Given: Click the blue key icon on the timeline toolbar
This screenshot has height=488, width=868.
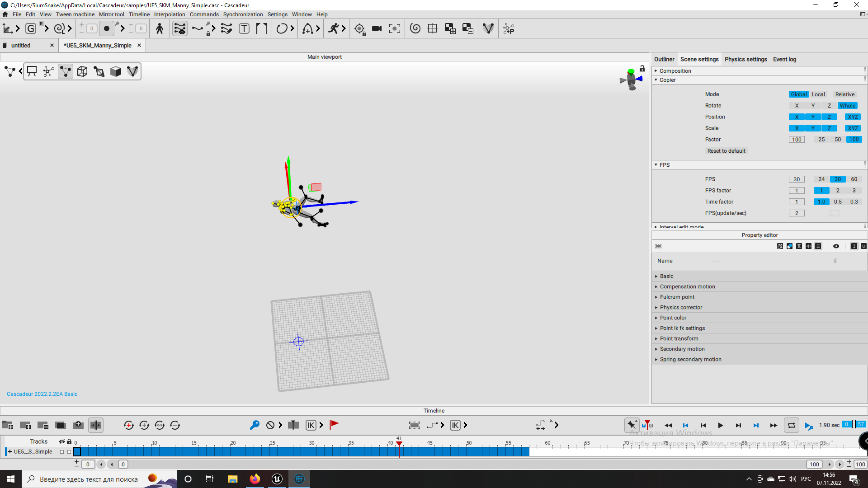Looking at the screenshot, I should [x=255, y=425].
